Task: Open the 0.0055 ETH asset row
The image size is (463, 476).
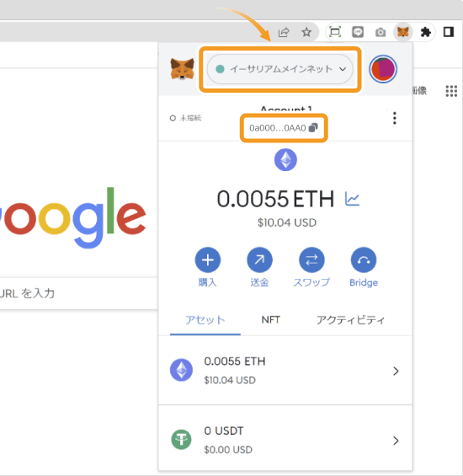Action: click(x=285, y=371)
